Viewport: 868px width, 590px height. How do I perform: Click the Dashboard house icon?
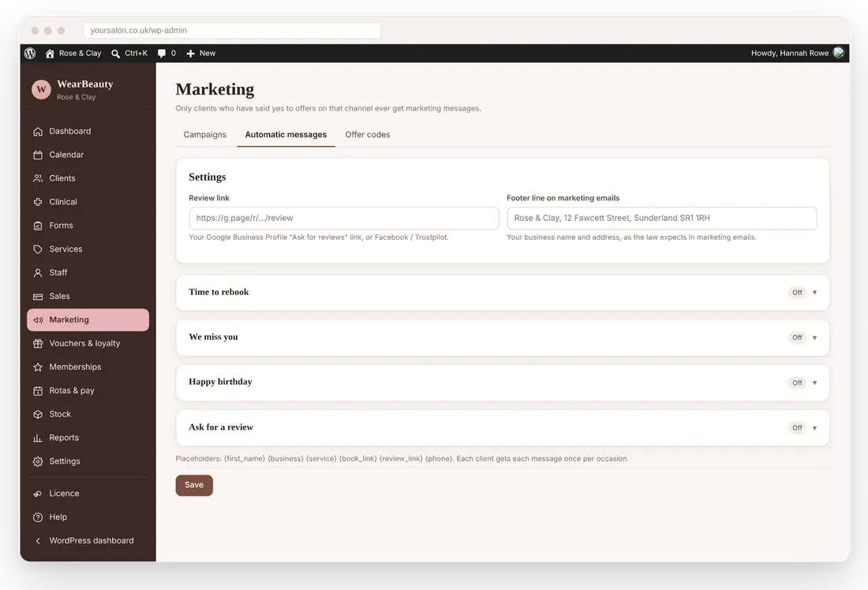click(38, 131)
